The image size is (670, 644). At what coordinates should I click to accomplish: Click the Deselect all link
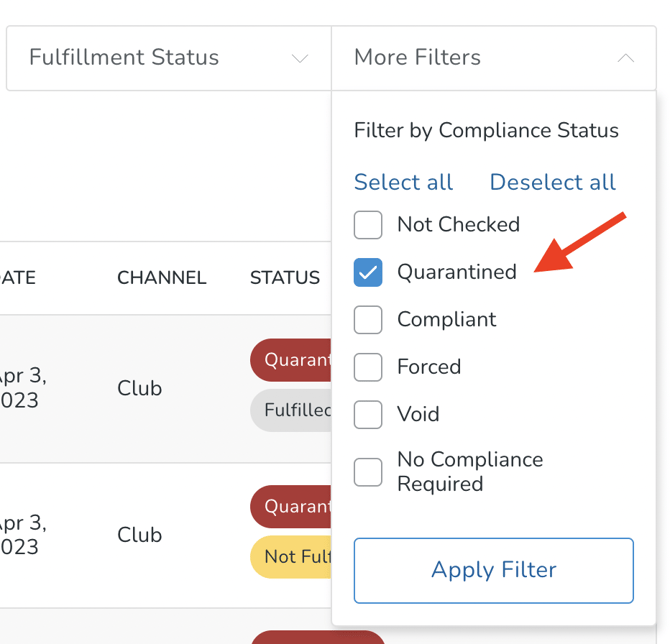point(552,182)
